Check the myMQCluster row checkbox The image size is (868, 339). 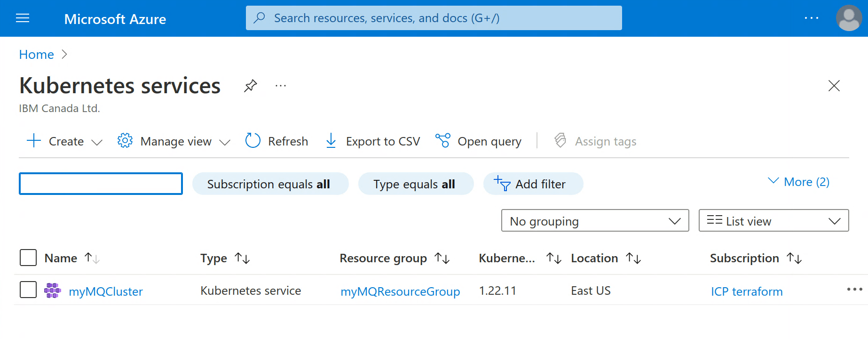pos(28,290)
